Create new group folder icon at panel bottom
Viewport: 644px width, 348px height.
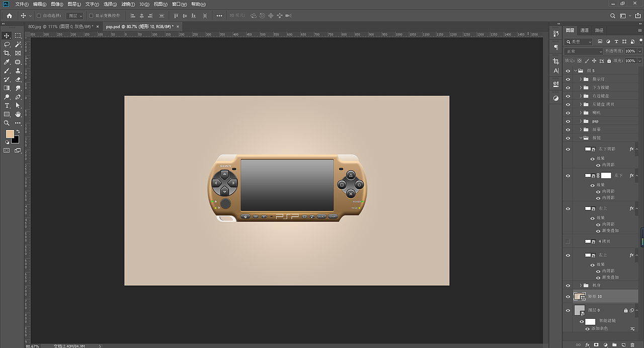pos(614,345)
